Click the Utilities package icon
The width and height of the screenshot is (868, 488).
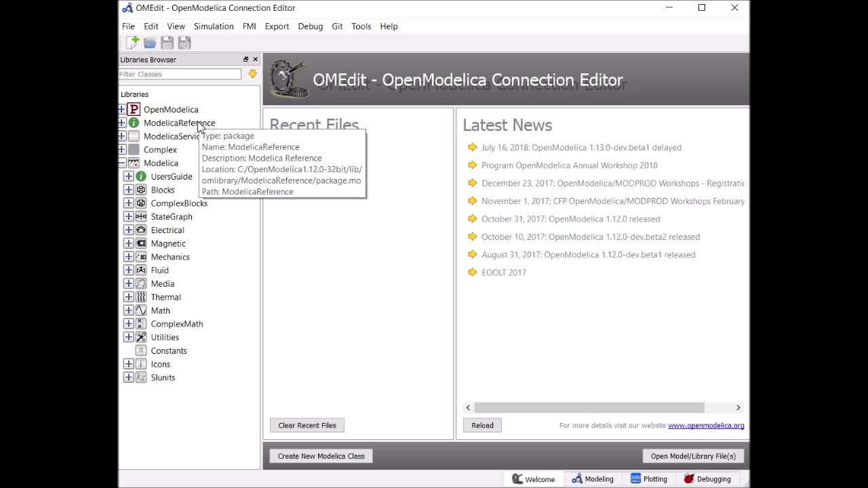141,337
